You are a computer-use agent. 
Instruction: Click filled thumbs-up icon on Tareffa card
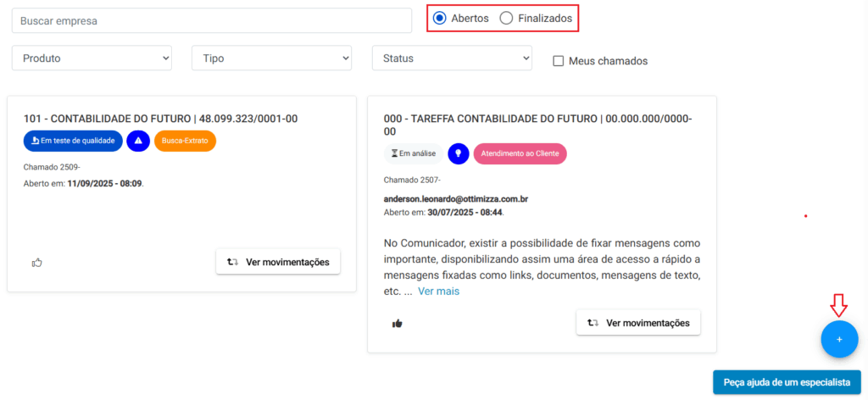[397, 323]
